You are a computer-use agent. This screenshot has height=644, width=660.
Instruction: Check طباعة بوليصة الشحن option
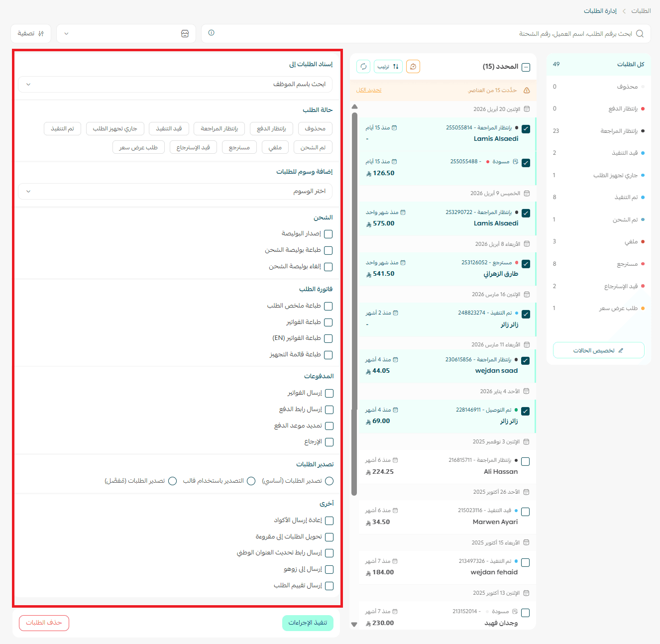point(328,250)
